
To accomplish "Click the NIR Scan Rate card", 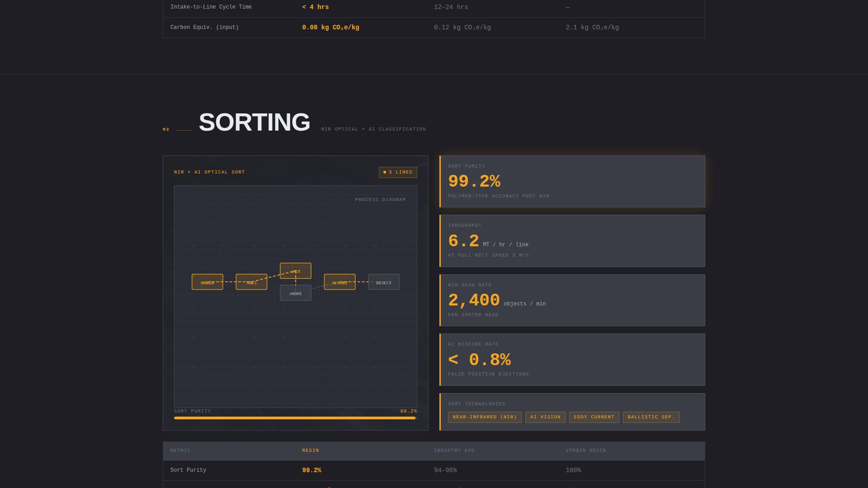I will [572, 300].
